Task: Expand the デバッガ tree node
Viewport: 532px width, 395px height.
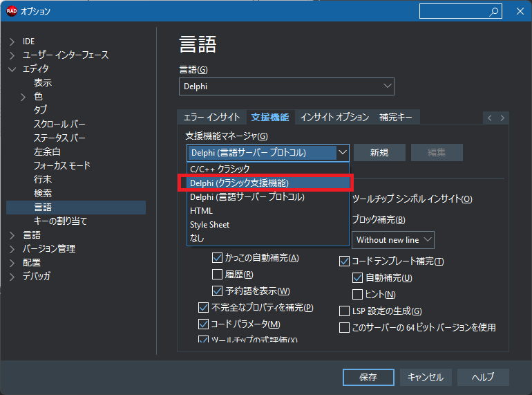Action: click(x=12, y=277)
